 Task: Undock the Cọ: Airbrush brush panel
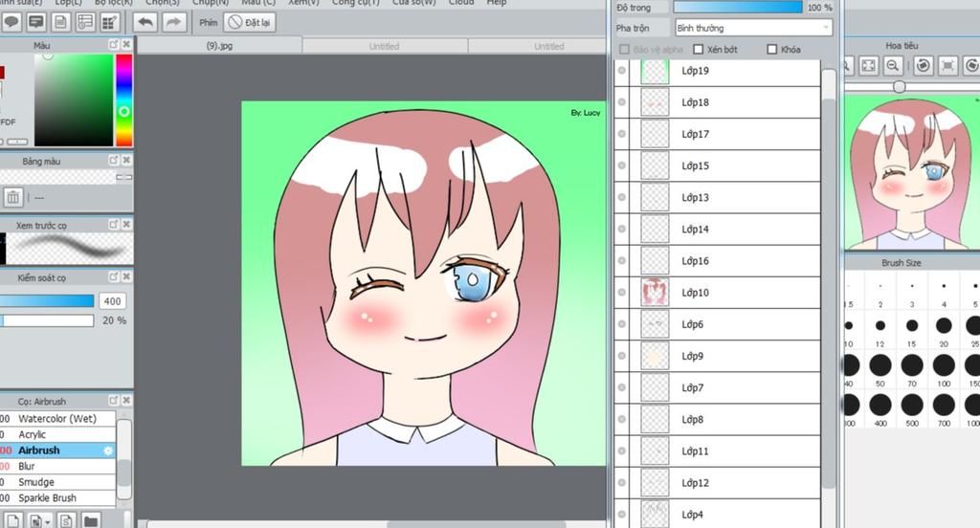[x=114, y=401]
